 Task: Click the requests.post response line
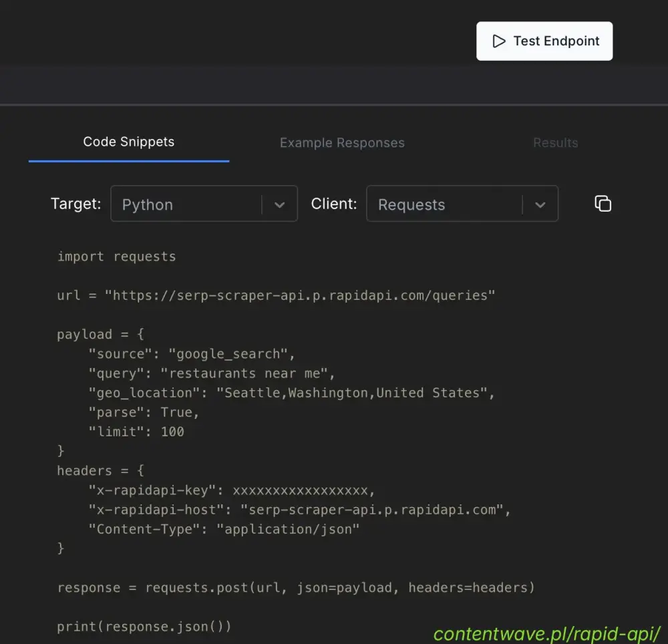pos(296,588)
